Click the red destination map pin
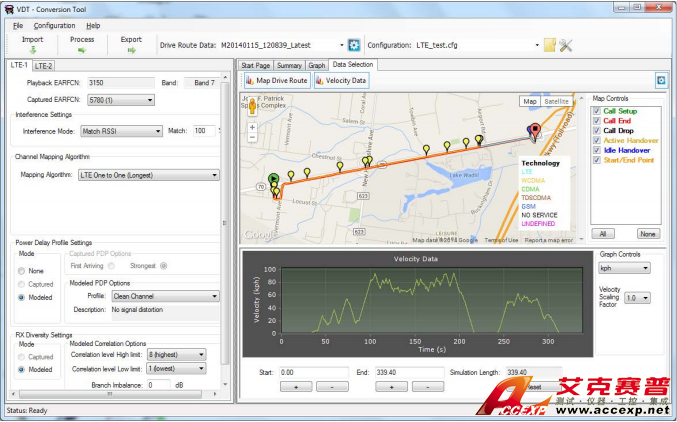The width and height of the screenshot is (677, 422). click(x=535, y=132)
